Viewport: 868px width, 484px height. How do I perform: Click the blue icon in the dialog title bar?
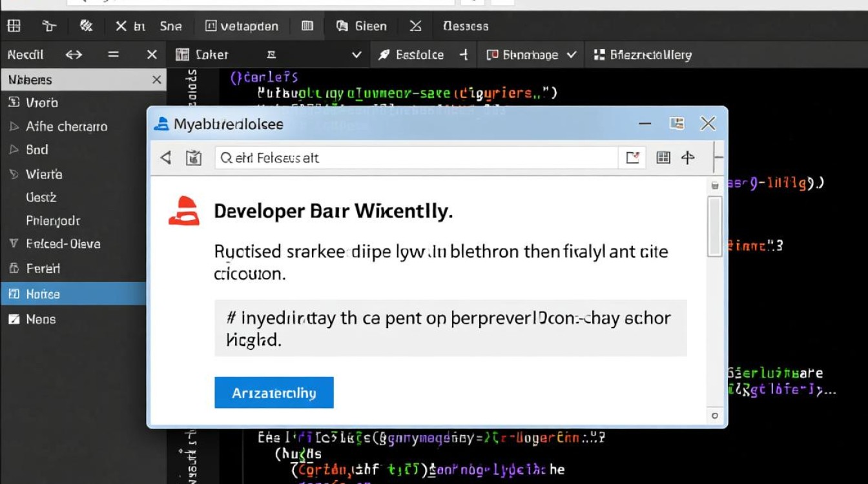[161, 124]
